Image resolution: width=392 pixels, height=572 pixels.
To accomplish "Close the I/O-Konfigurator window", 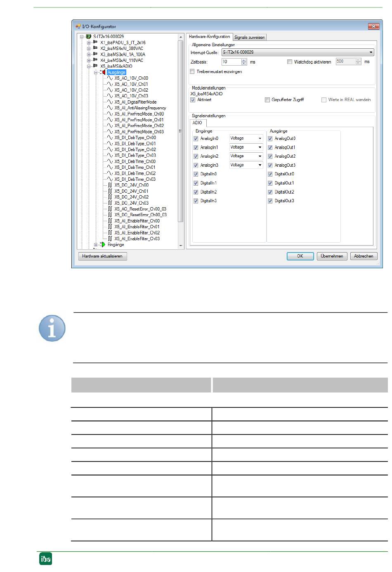I will point(373,26).
